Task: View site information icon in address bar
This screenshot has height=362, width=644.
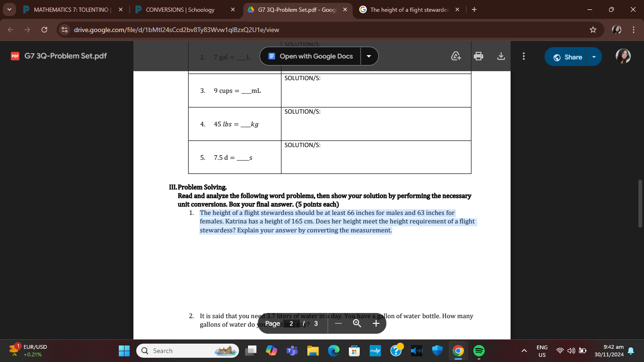Action: [x=65, y=30]
